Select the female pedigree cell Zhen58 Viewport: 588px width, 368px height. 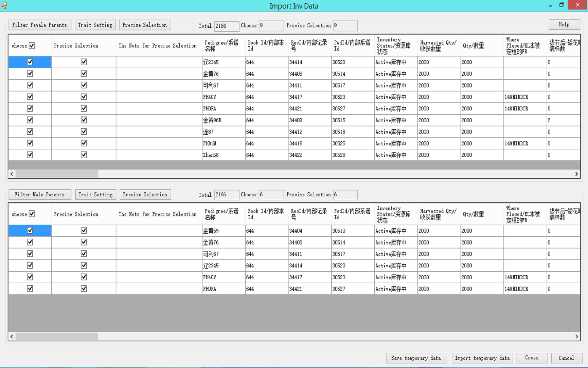224,155
